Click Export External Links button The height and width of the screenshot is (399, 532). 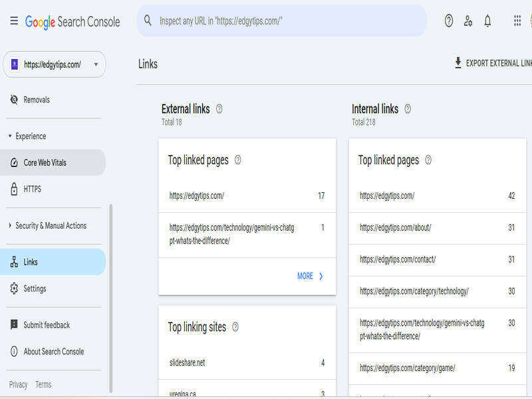click(x=493, y=63)
